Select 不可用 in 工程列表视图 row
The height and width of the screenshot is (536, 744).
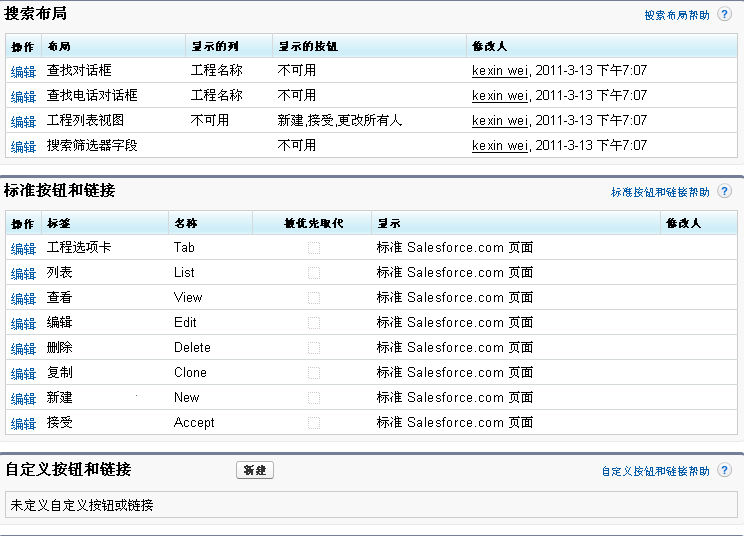(210, 120)
